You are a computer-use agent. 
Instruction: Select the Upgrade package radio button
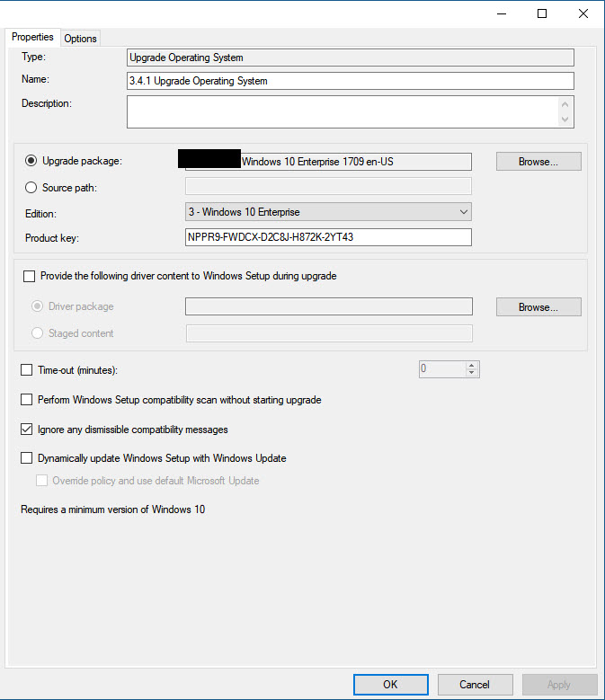click(x=31, y=161)
